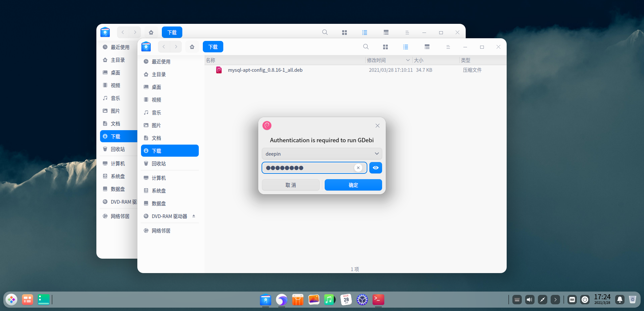Select 图片 in the front window sidebar
The width and height of the screenshot is (644, 311).
[170, 125]
